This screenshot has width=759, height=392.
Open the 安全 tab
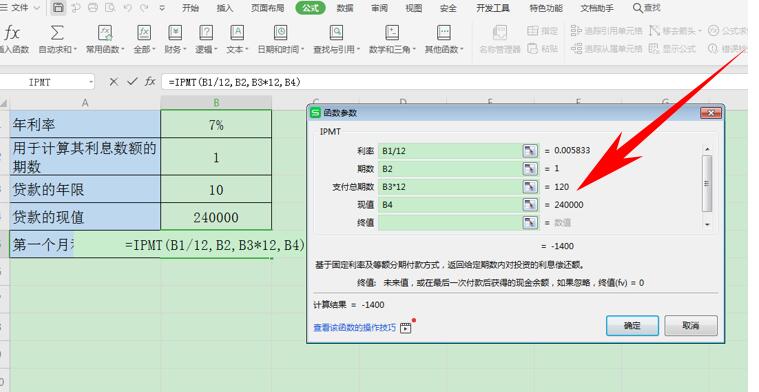point(448,8)
